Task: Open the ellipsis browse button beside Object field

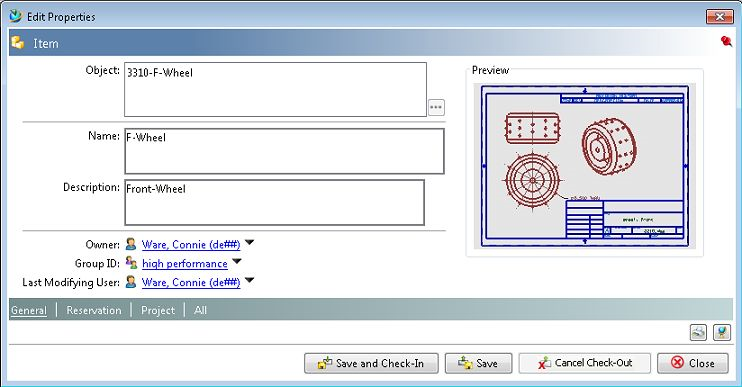Action: [436, 107]
